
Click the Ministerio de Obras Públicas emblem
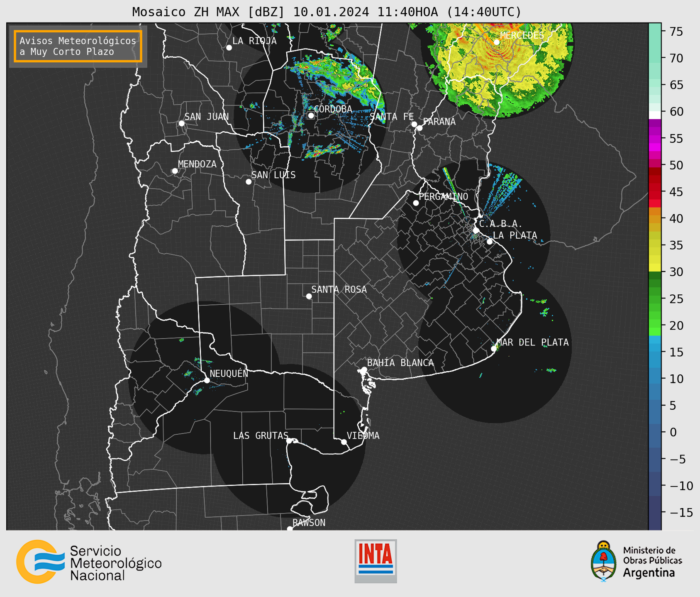point(604,561)
